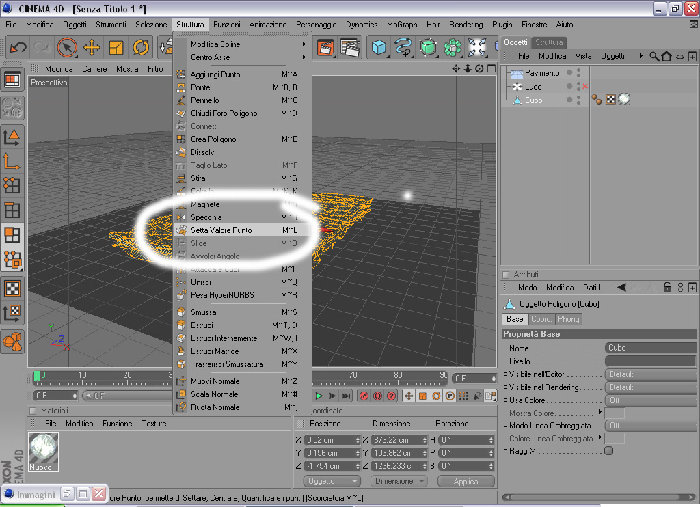Click the magnifier search icon in the Object Manager
Screen dimensions: 700x507
[x=654, y=56]
